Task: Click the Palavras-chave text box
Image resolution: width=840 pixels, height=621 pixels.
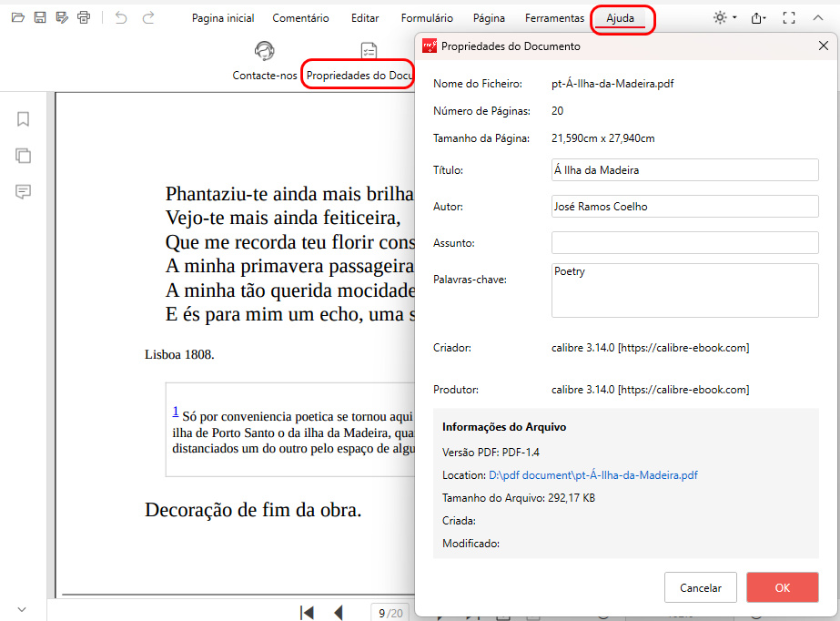Action: pyautogui.click(x=684, y=290)
